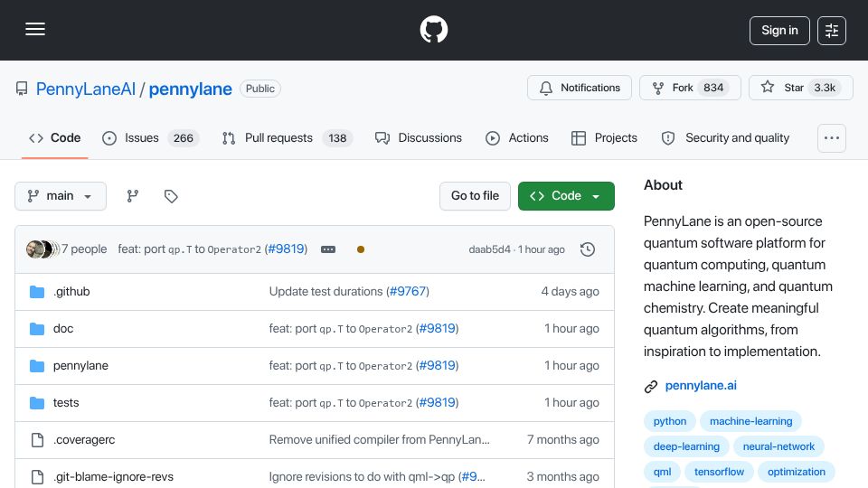Expand the commit message details ellipsis

[x=328, y=249]
